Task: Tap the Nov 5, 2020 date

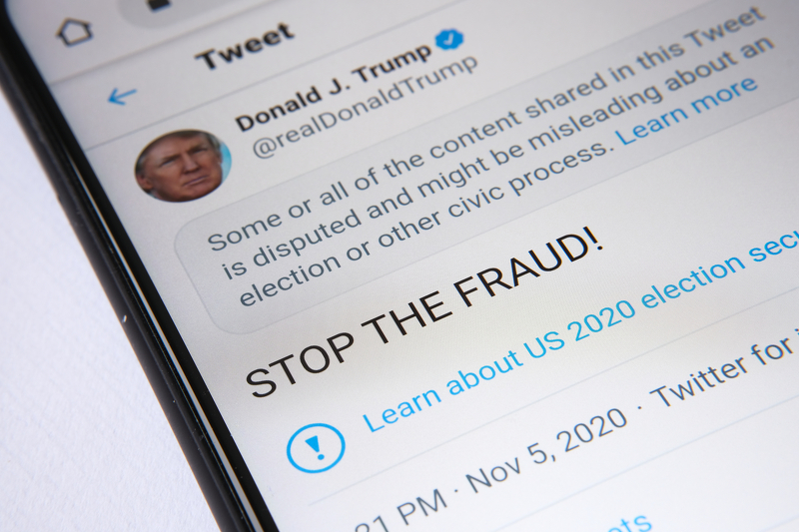Action: pyautogui.click(x=547, y=450)
